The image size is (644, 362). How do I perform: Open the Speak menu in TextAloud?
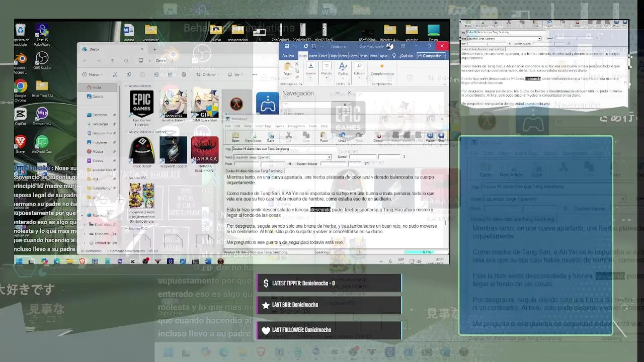tap(279, 126)
